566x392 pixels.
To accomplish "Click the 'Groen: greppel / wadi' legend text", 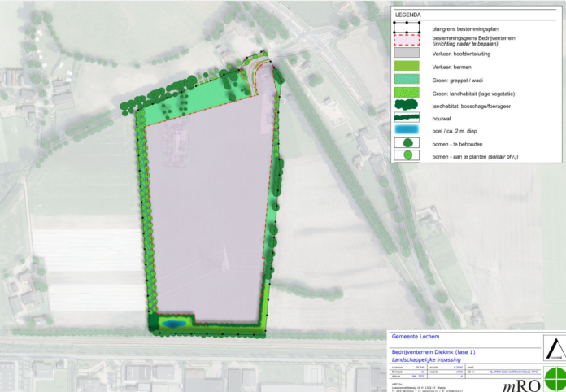I will click(x=458, y=81).
